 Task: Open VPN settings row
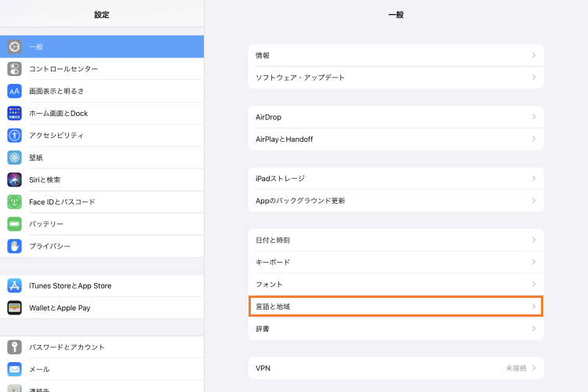pos(396,368)
